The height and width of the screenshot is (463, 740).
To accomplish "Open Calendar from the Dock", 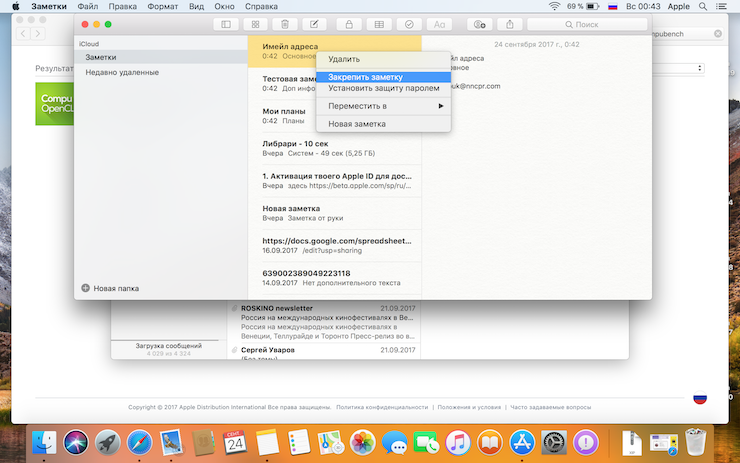I will (x=235, y=443).
